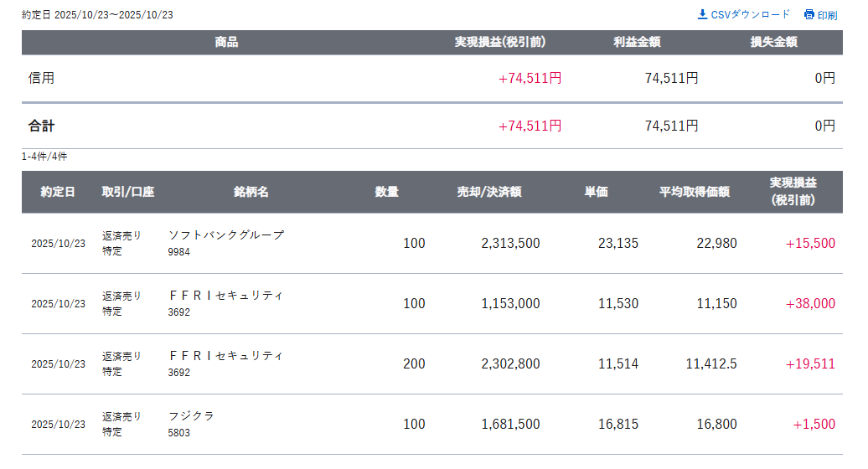Select the フジクラ stock name
Viewport: 868px width, 469px height.
coord(191,416)
